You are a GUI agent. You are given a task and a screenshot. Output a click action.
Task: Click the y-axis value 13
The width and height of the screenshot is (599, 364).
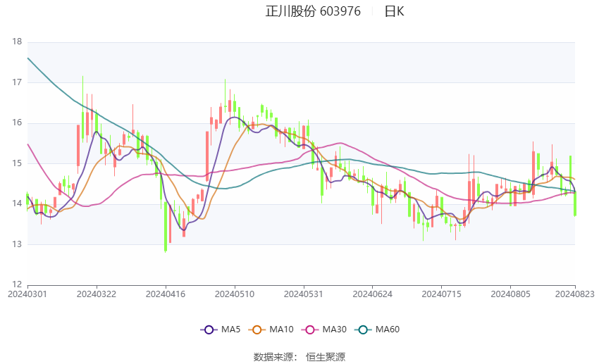coord(17,244)
